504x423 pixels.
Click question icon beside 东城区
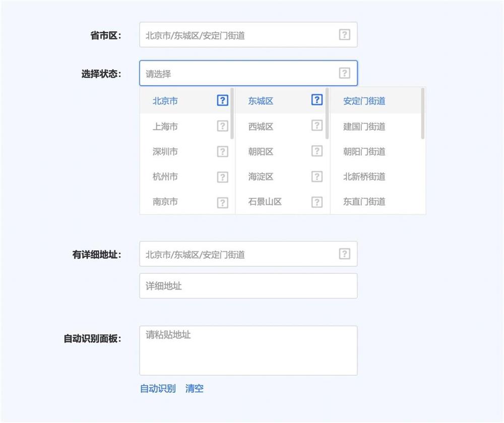click(317, 100)
